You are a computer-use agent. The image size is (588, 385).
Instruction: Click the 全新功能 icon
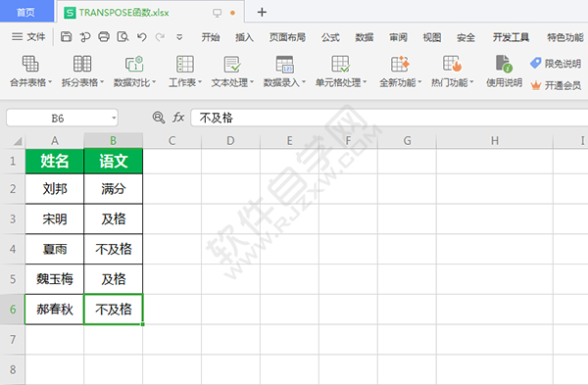tap(400, 64)
